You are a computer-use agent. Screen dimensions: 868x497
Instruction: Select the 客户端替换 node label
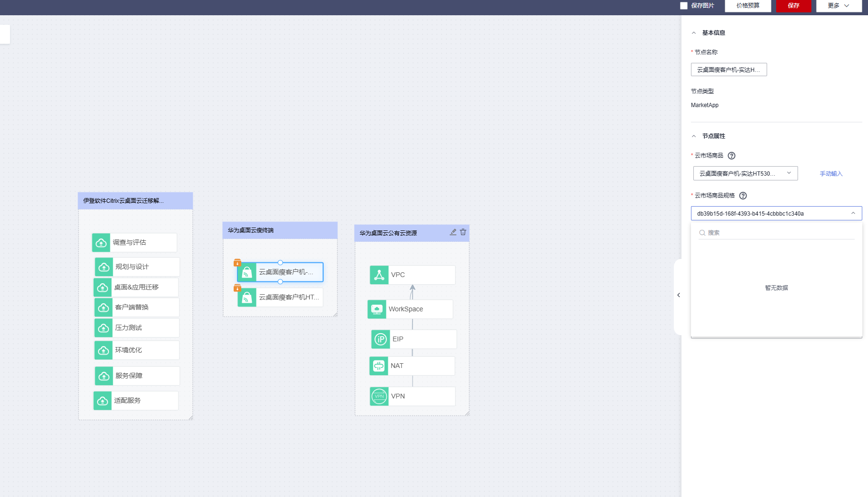tap(132, 308)
